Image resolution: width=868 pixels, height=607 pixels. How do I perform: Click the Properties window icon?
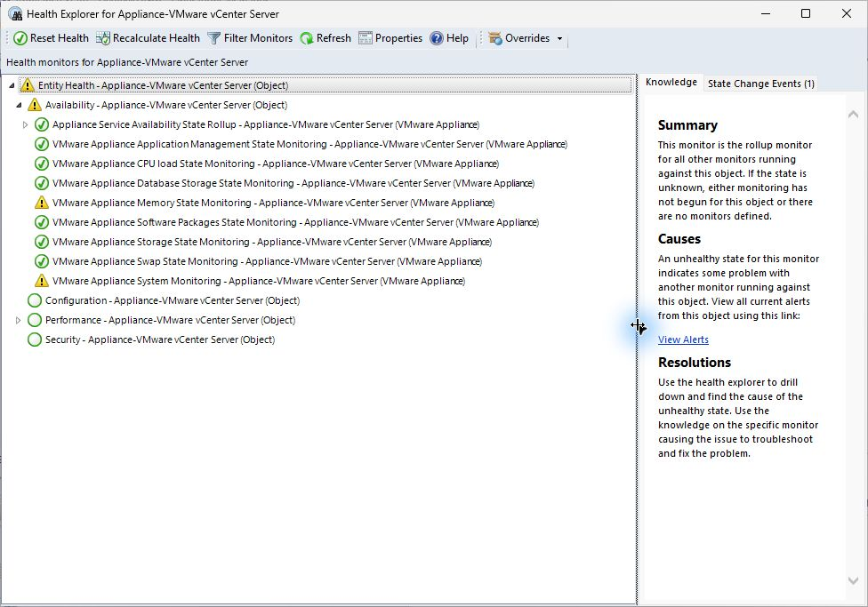tap(366, 38)
